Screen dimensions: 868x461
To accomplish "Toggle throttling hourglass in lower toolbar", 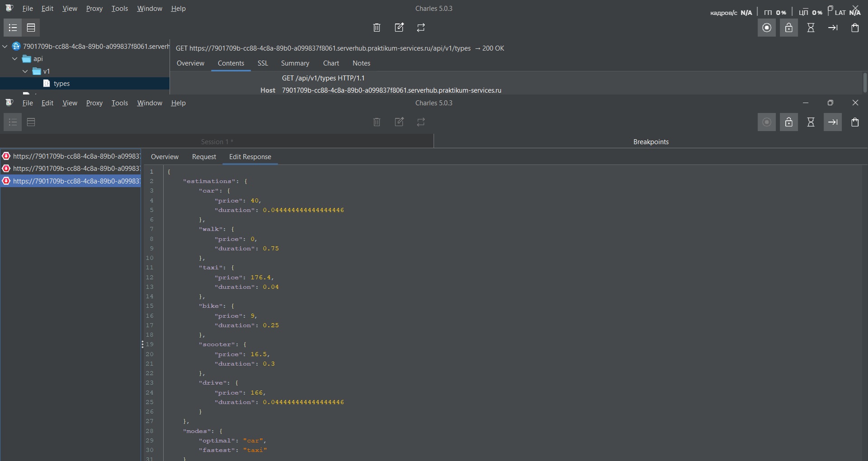I will coord(811,122).
